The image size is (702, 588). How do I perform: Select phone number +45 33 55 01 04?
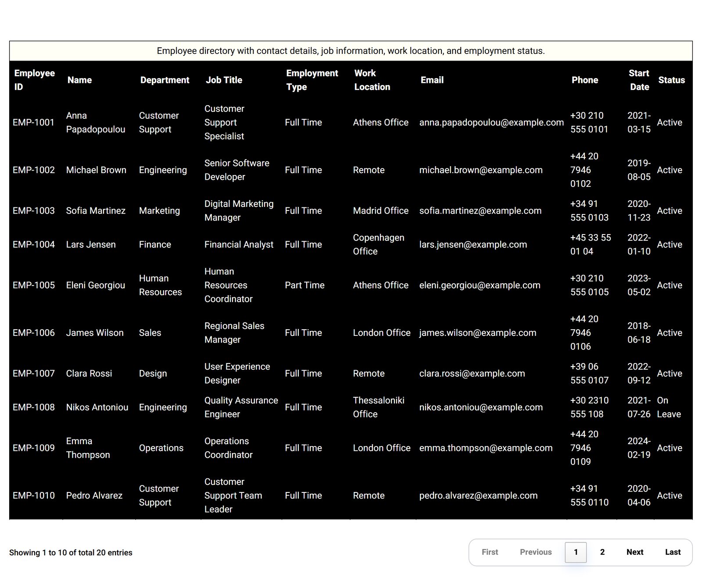point(591,245)
